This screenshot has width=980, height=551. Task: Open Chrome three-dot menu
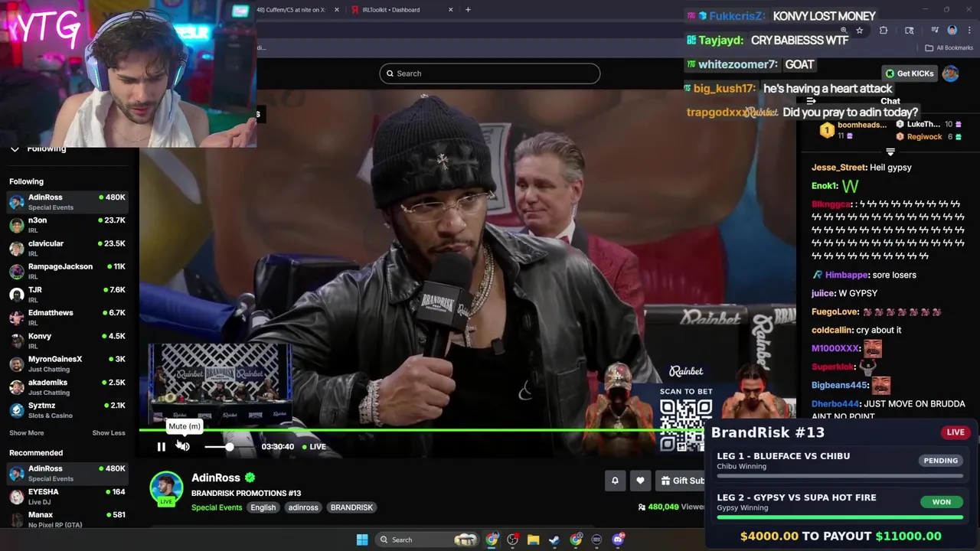[969, 31]
